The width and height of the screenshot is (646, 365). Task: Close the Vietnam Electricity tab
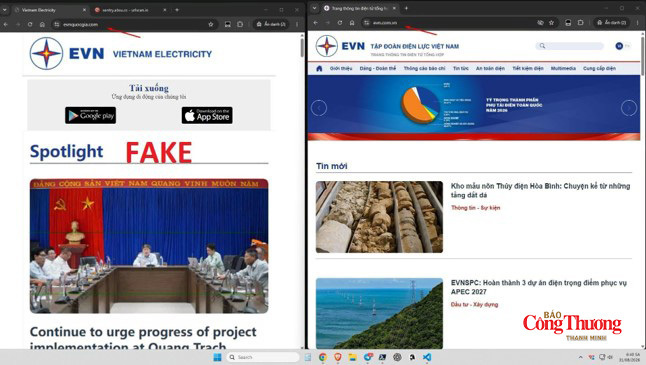tap(84, 10)
